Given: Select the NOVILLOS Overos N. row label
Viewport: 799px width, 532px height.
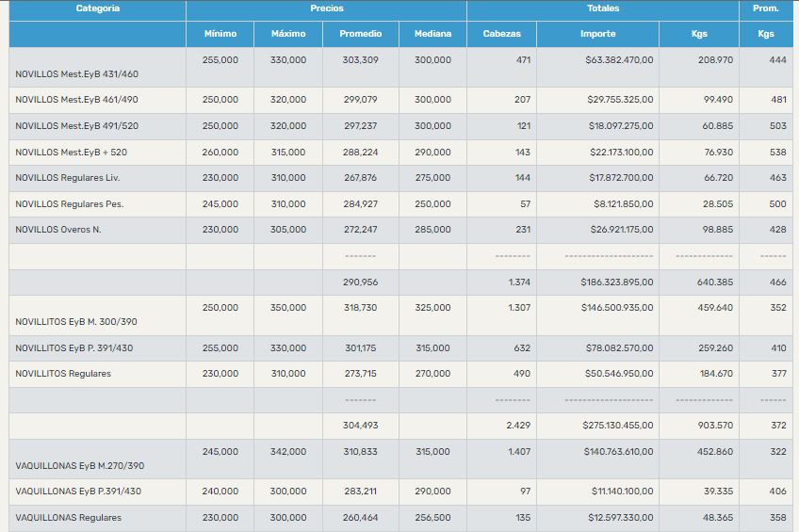Looking at the screenshot, I should 58,229.
